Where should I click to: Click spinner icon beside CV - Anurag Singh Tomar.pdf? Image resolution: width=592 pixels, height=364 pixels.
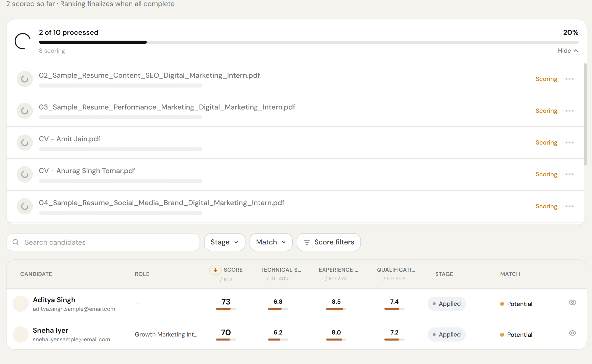24,174
